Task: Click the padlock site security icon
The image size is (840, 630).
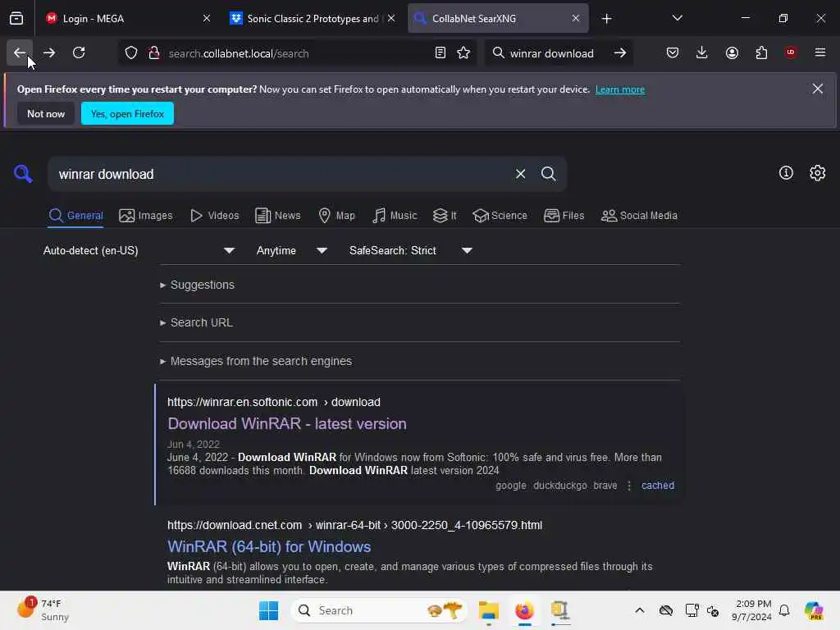Action: click(154, 53)
